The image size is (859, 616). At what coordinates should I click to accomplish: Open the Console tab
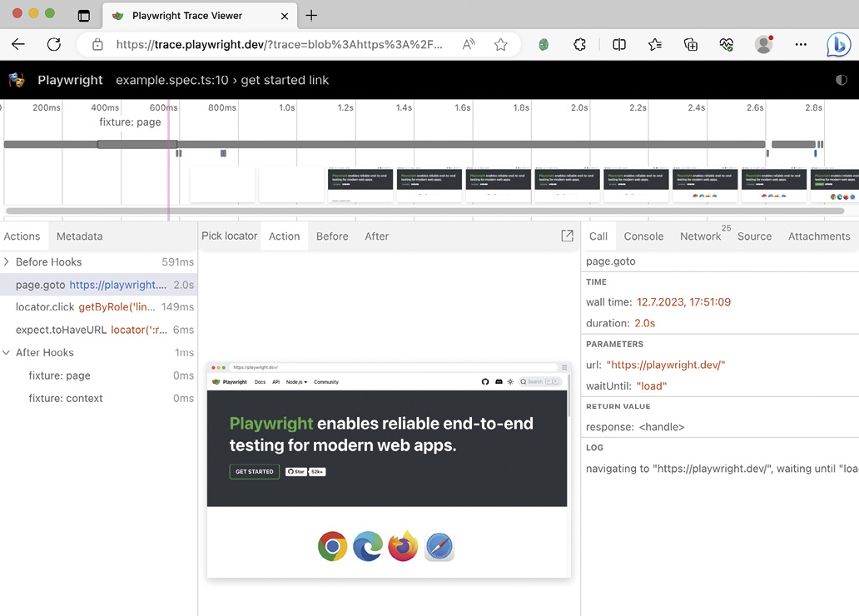pos(643,236)
